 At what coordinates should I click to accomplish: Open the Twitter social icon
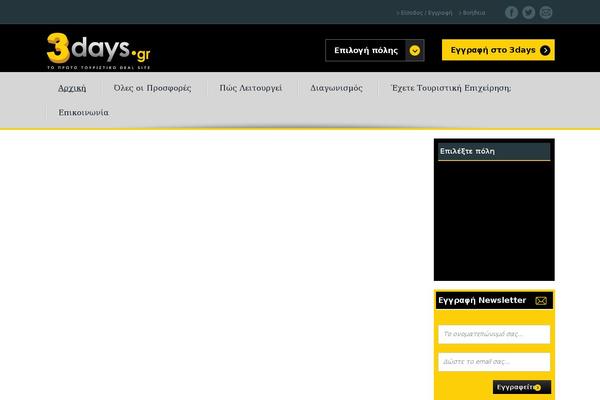click(528, 13)
